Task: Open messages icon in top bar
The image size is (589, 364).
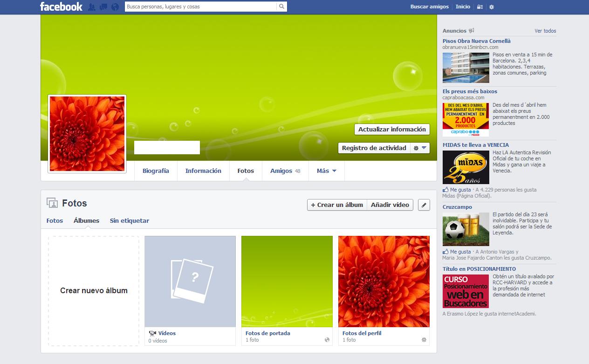Action: point(103,7)
